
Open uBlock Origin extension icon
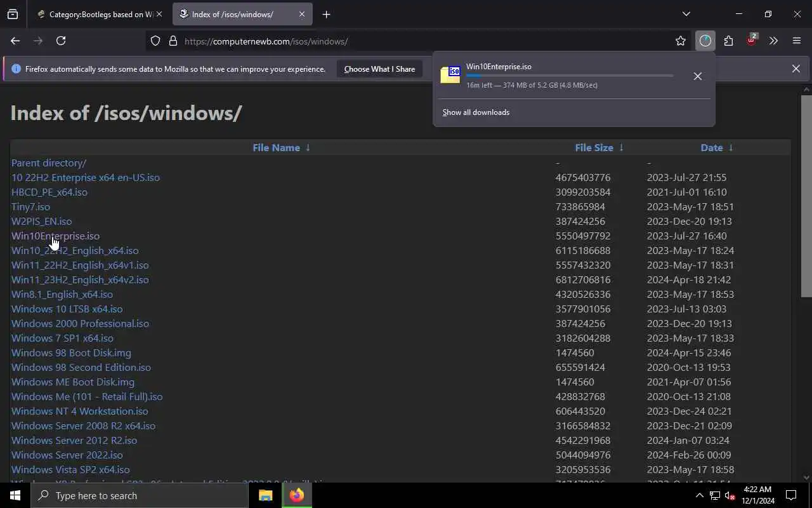pyautogui.click(x=751, y=41)
